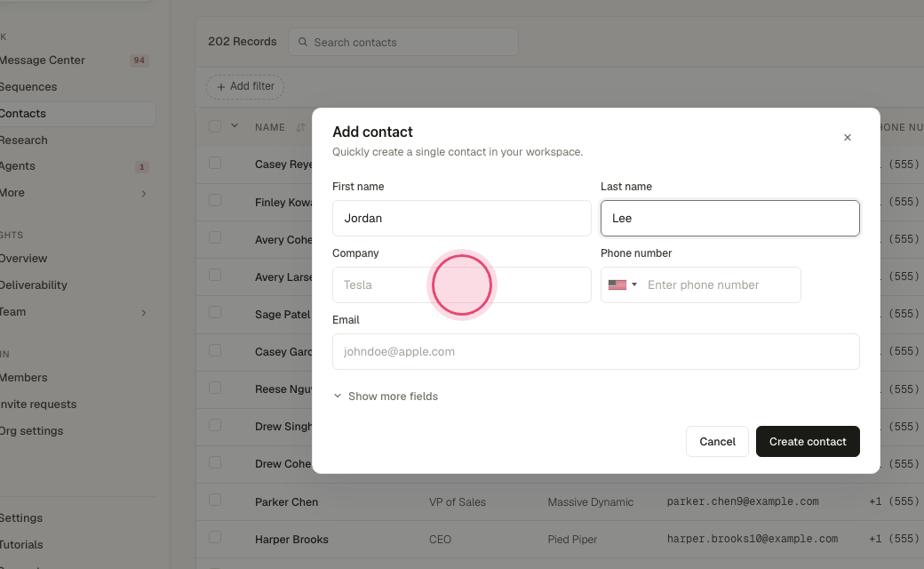Screen dimensions: 924x569
Task: Select the Reese Ngu row checkbox
Action: click(x=215, y=388)
